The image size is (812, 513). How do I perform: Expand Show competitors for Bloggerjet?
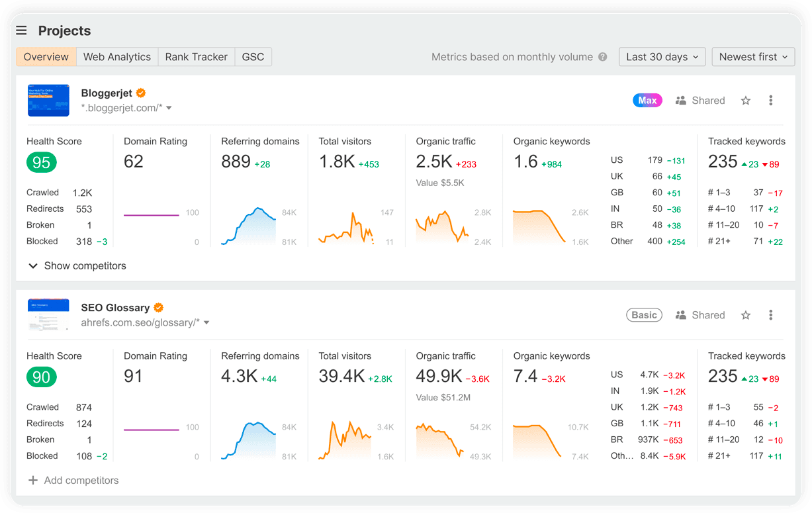click(77, 265)
